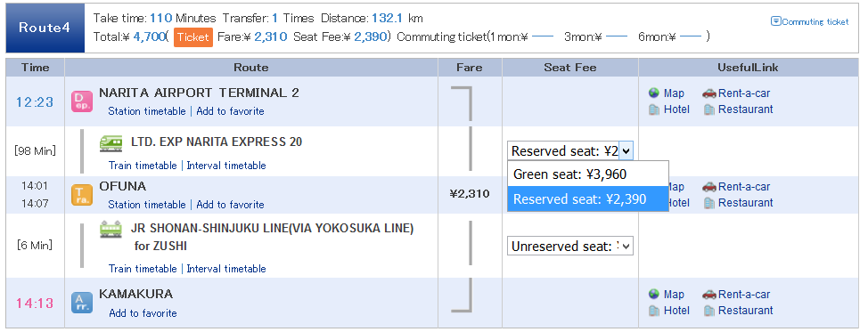The height and width of the screenshot is (332, 868).
Task: Click the orange Ticket button
Action: [193, 37]
